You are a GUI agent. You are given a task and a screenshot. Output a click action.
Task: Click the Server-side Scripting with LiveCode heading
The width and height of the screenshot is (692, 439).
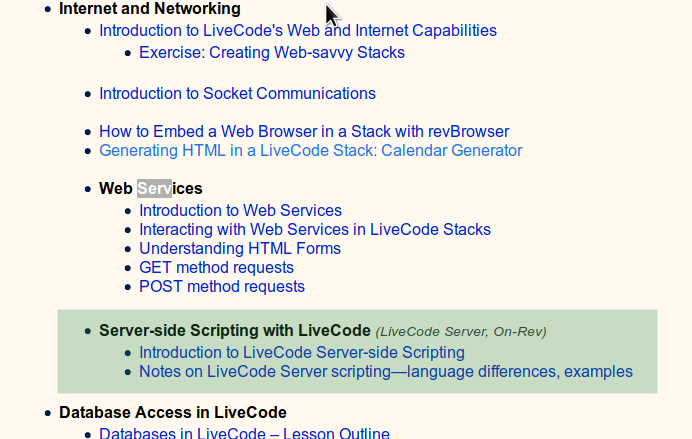234,330
